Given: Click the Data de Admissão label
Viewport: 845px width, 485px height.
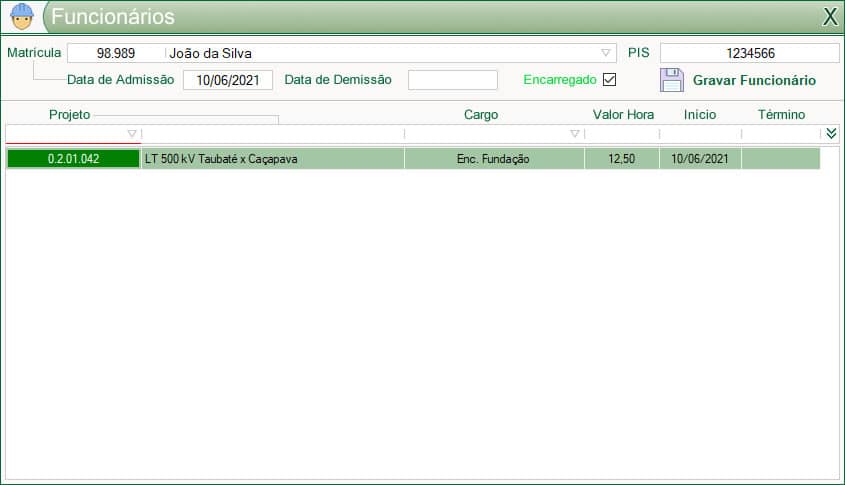Looking at the screenshot, I should (121, 80).
